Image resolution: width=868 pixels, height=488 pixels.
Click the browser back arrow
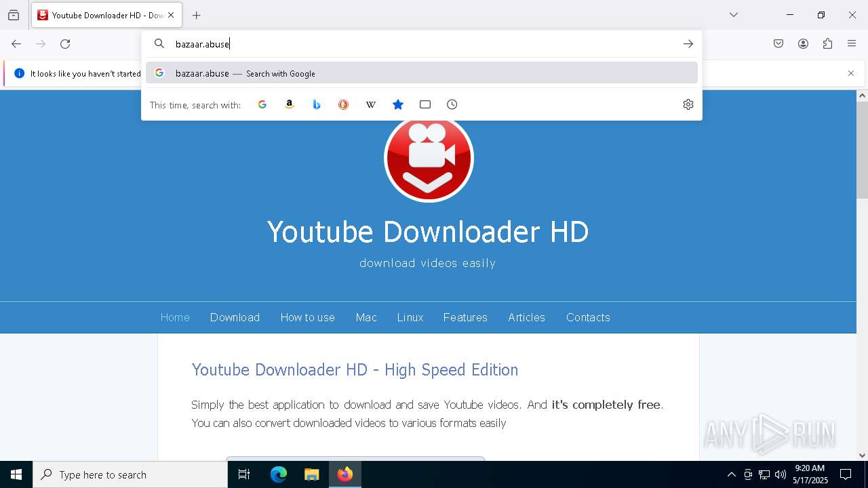tap(16, 44)
